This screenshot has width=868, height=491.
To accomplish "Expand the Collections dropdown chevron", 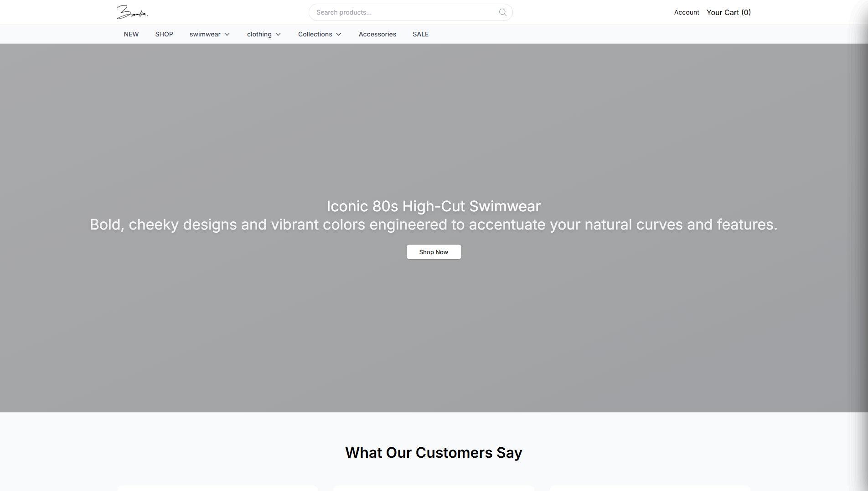I will [x=339, y=34].
